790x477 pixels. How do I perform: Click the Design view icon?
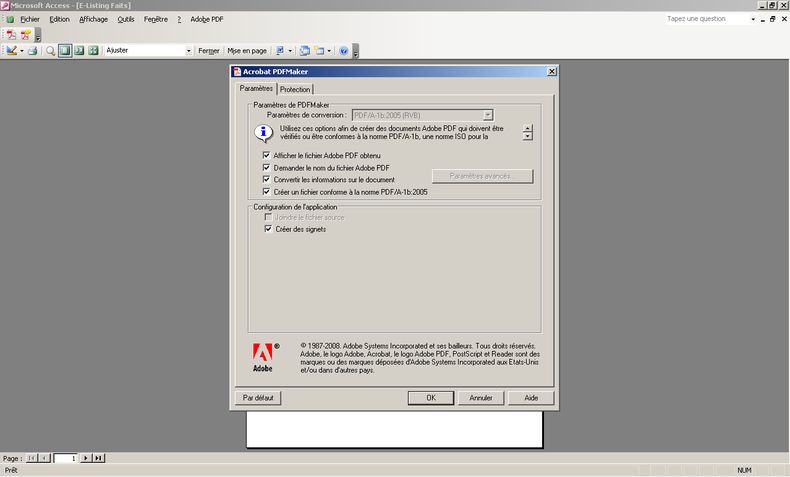(x=11, y=50)
